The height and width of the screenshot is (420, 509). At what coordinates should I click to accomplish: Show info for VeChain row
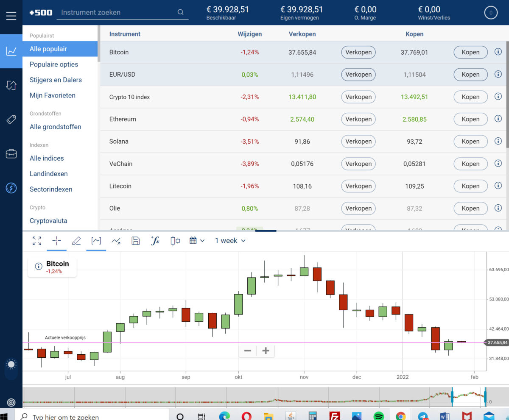[x=498, y=164]
